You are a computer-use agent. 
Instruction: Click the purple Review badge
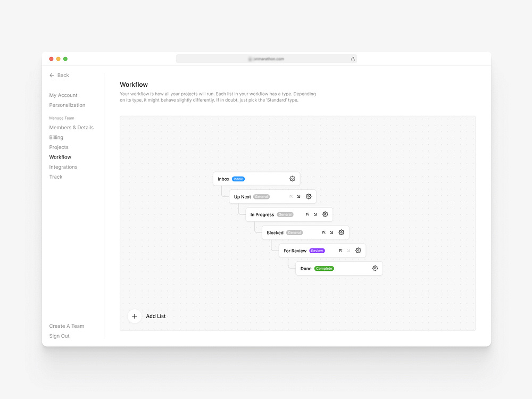coord(317,251)
